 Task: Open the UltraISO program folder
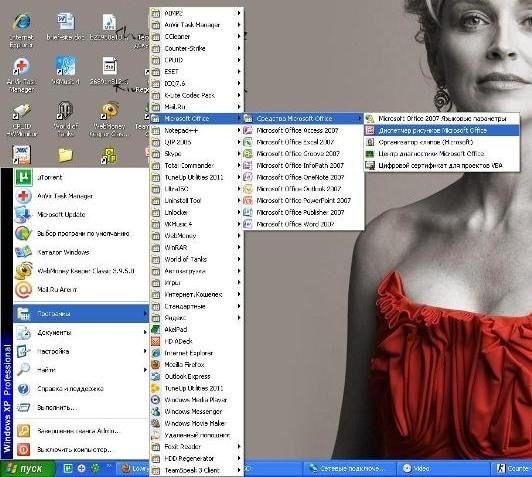pos(196,189)
